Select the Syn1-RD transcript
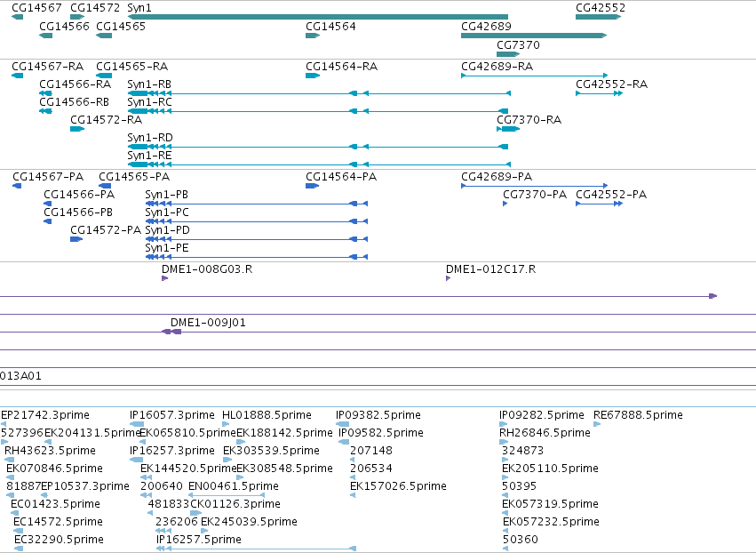 click(x=318, y=147)
